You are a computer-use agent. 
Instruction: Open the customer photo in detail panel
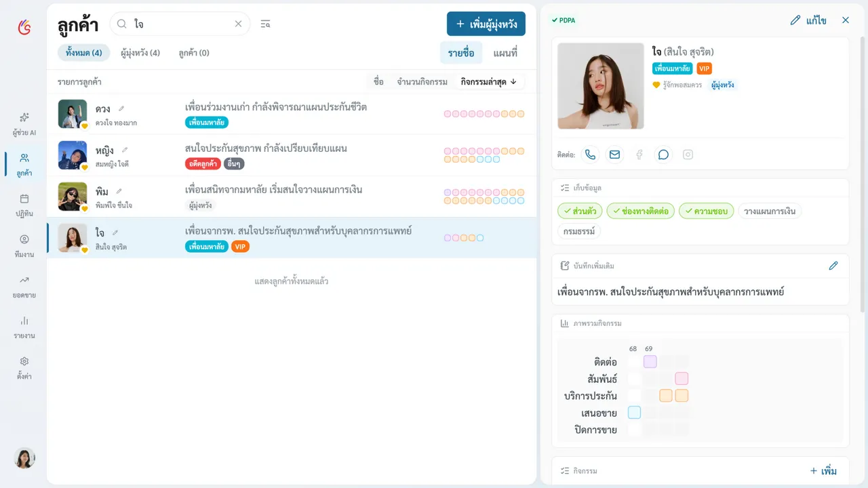point(601,86)
